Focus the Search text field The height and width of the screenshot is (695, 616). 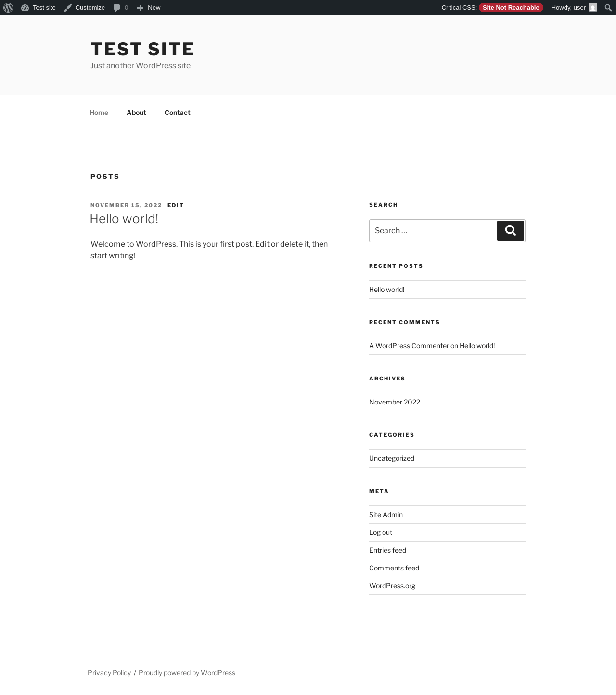[x=433, y=231]
